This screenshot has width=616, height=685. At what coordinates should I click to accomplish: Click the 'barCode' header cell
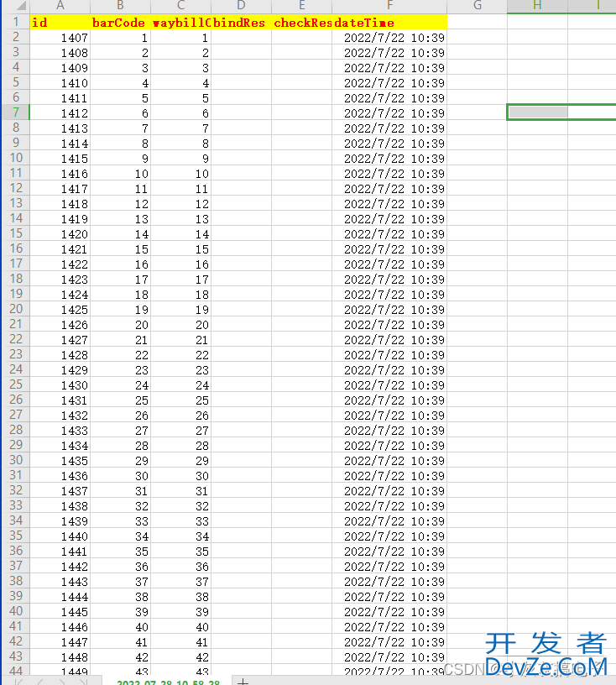(120, 23)
